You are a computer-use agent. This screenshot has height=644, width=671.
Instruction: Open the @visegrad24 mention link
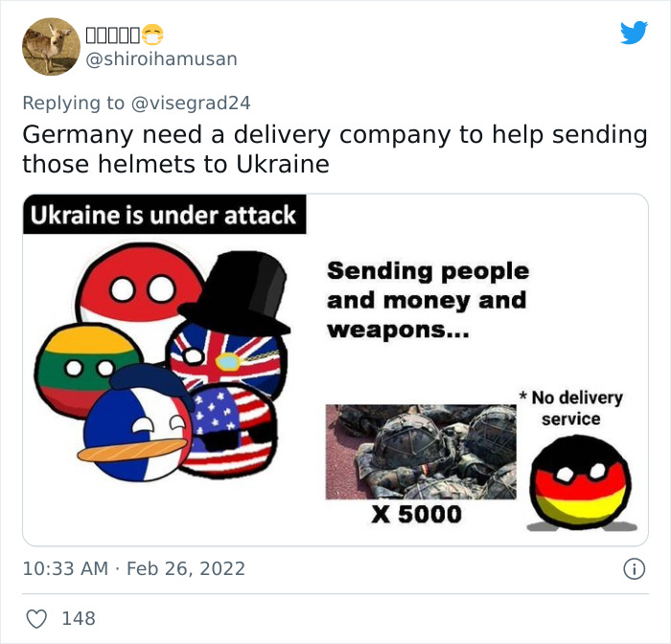191,103
